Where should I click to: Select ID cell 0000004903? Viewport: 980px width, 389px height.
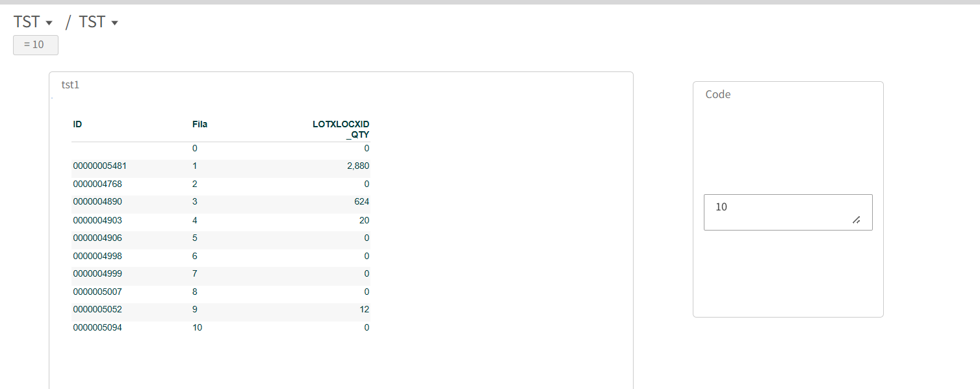[97, 220]
